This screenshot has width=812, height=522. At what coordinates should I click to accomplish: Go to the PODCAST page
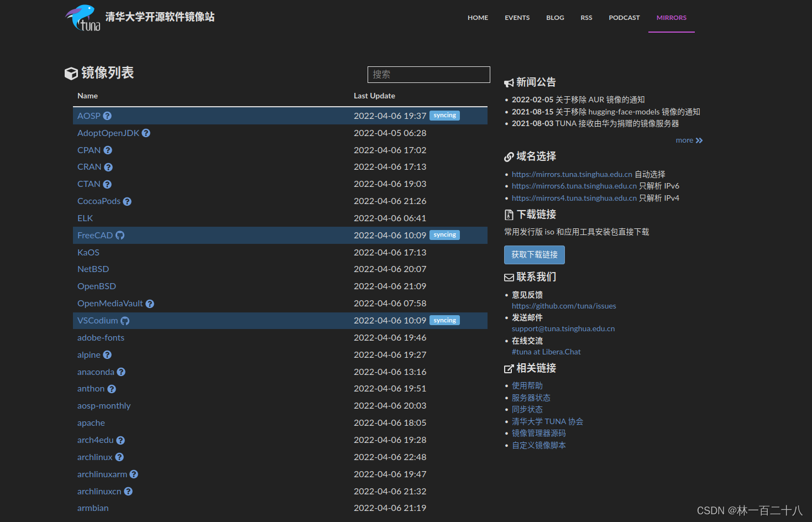(x=624, y=18)
